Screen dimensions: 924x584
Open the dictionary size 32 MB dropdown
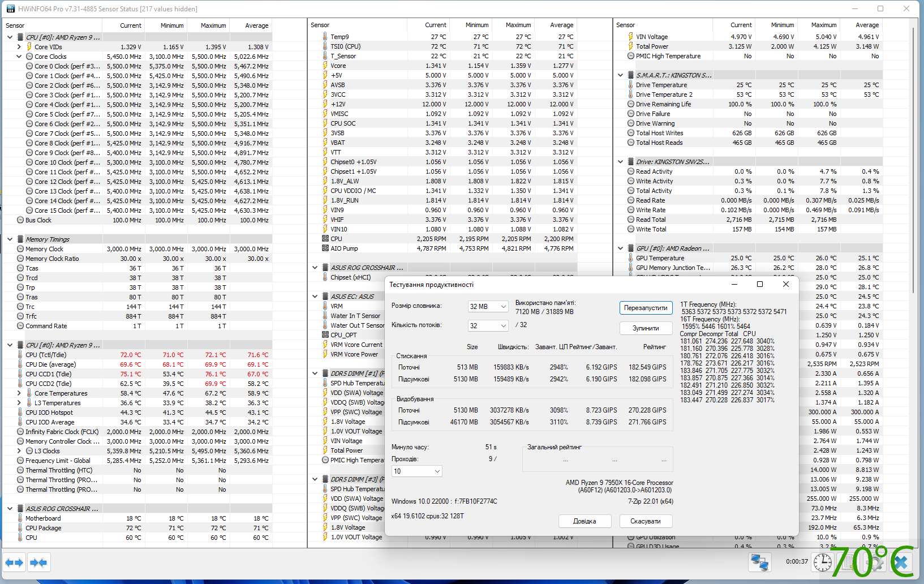pyautogui.click(x=488, y=307)
